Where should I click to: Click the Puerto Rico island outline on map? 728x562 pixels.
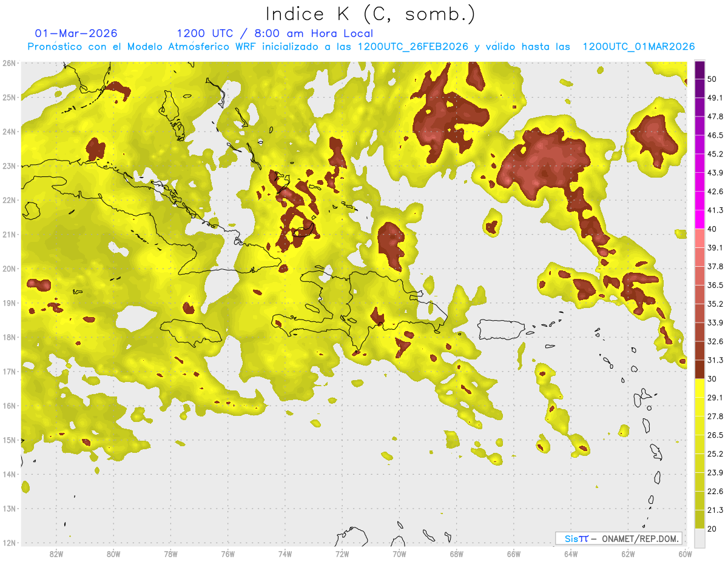click(x=502, y=329)
